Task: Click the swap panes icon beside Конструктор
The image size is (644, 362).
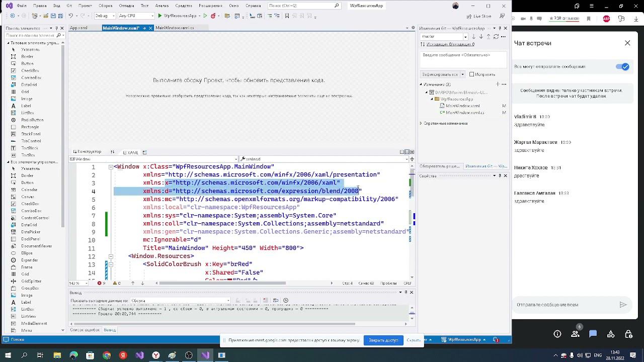Action: [112, 152]
